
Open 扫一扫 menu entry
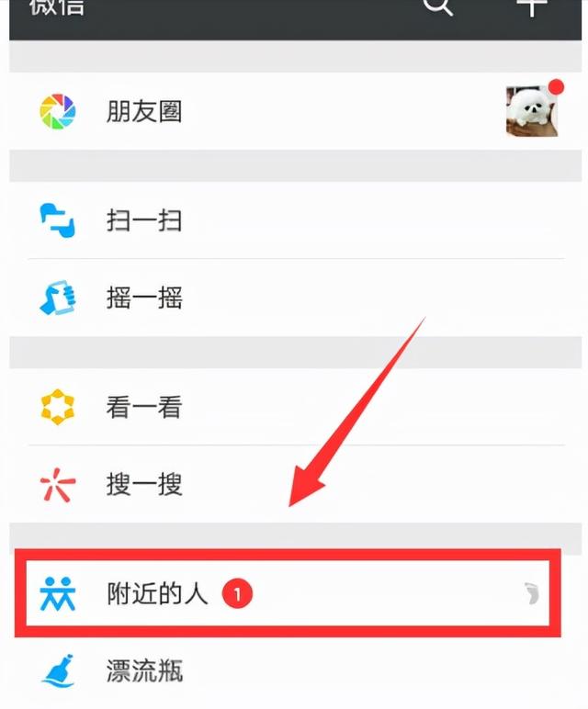pos(295,220)
